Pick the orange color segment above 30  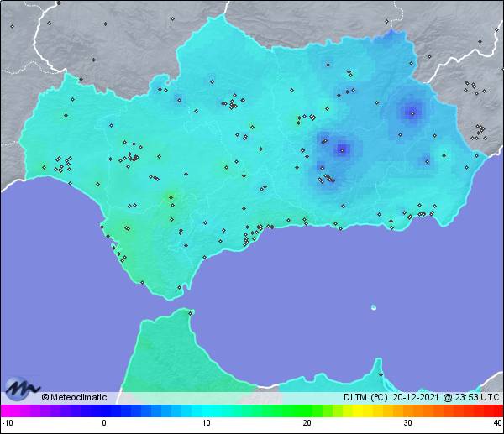click(x=408, y=410)
